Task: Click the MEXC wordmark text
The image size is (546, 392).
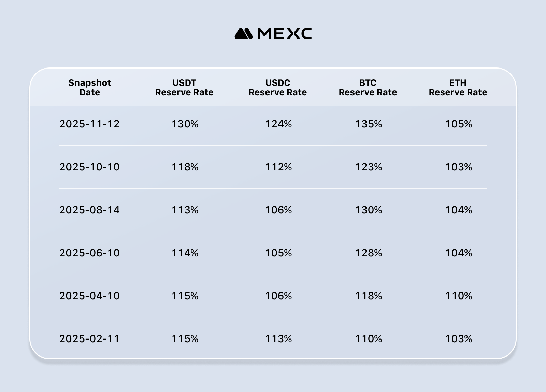Action: (x=284, y=34)
